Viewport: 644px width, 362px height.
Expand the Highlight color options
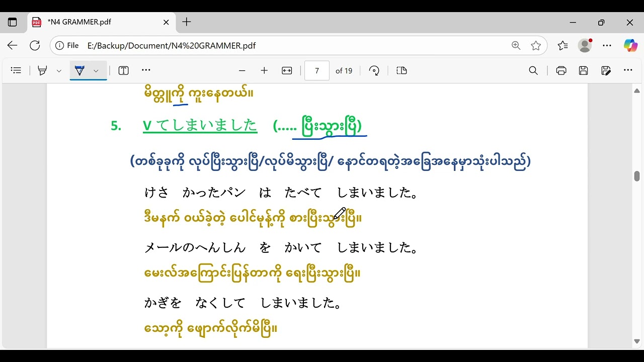point(59,71)
